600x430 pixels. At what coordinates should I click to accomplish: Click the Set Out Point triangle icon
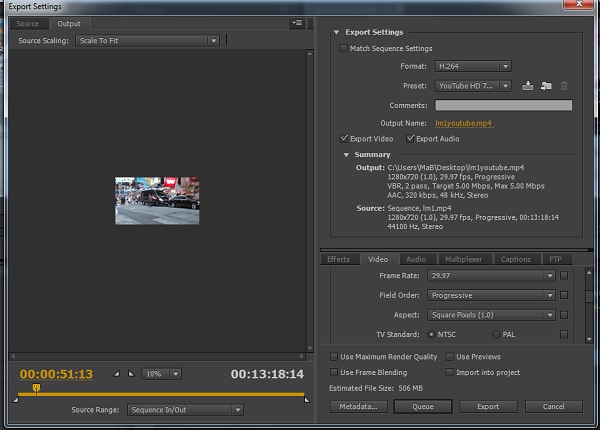point(130,374)
